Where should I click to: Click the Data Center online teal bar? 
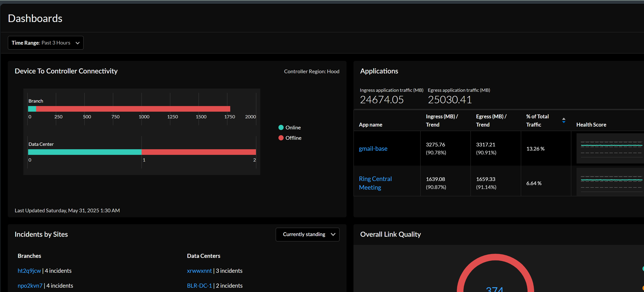[x=85, y=152]
